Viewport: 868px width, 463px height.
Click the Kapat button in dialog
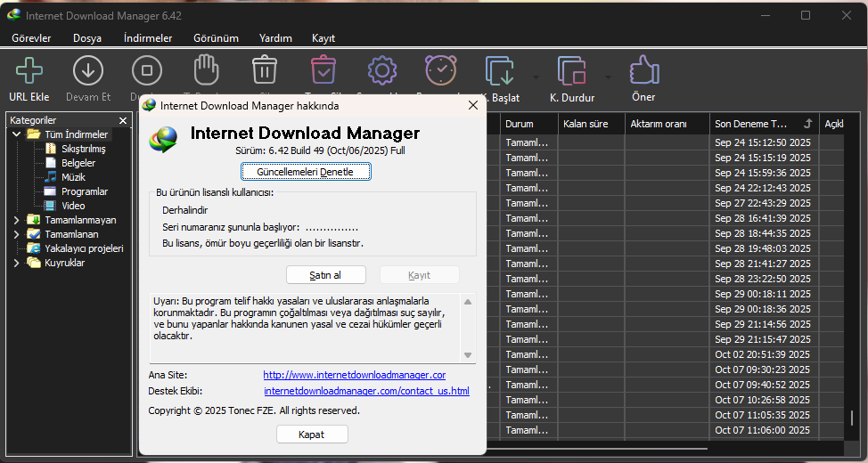click(312, 435)
